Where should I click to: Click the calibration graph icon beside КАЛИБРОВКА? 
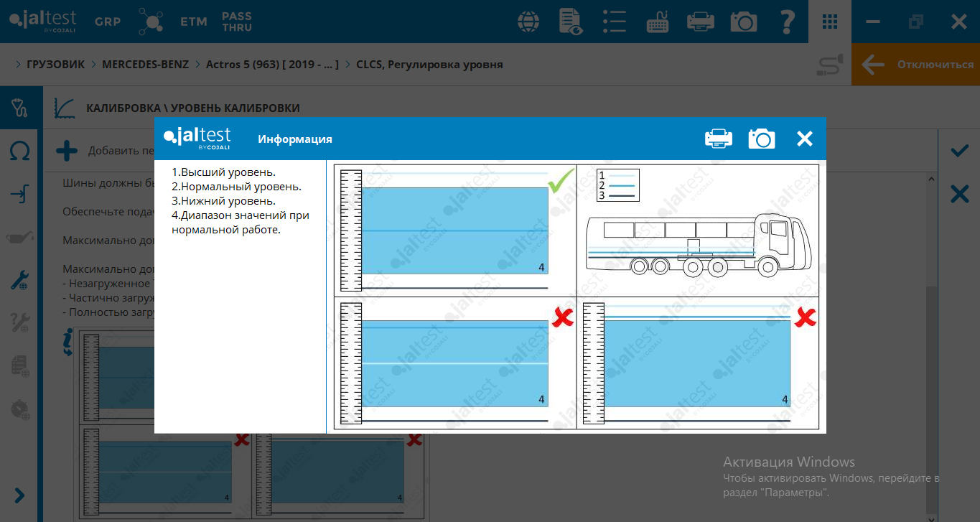click(65, 108)
